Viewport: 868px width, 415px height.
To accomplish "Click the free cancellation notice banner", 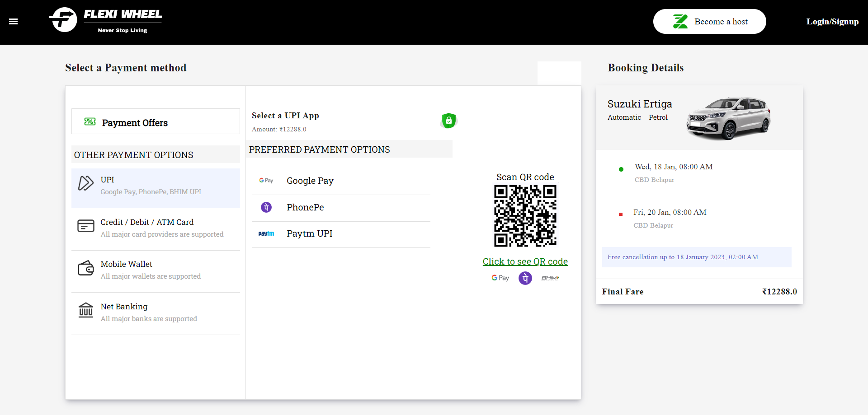I will (697, 257).
